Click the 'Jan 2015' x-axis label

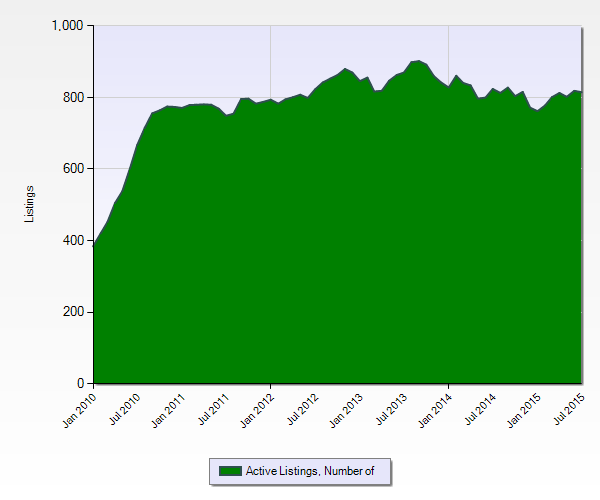click(524, 410)
